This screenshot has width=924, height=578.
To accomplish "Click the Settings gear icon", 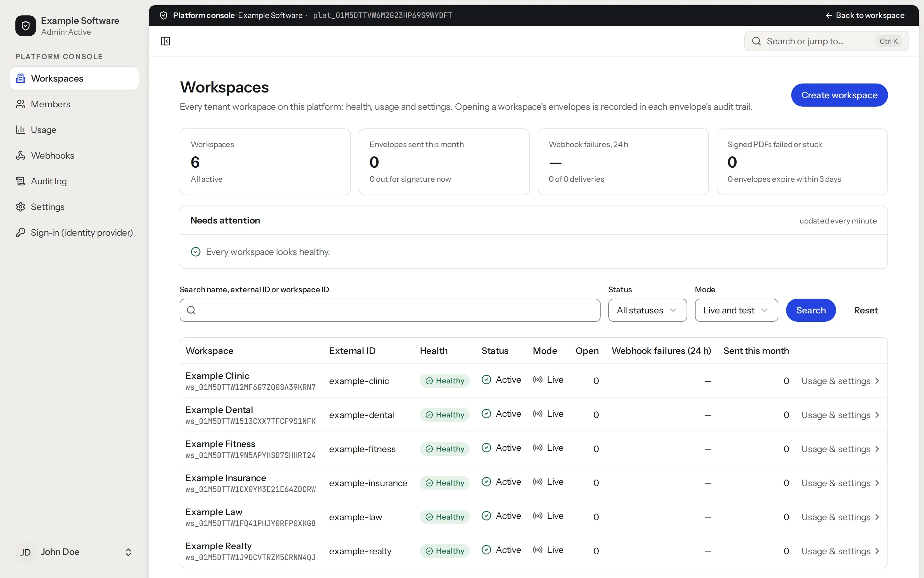I will [x=21, y=207].
